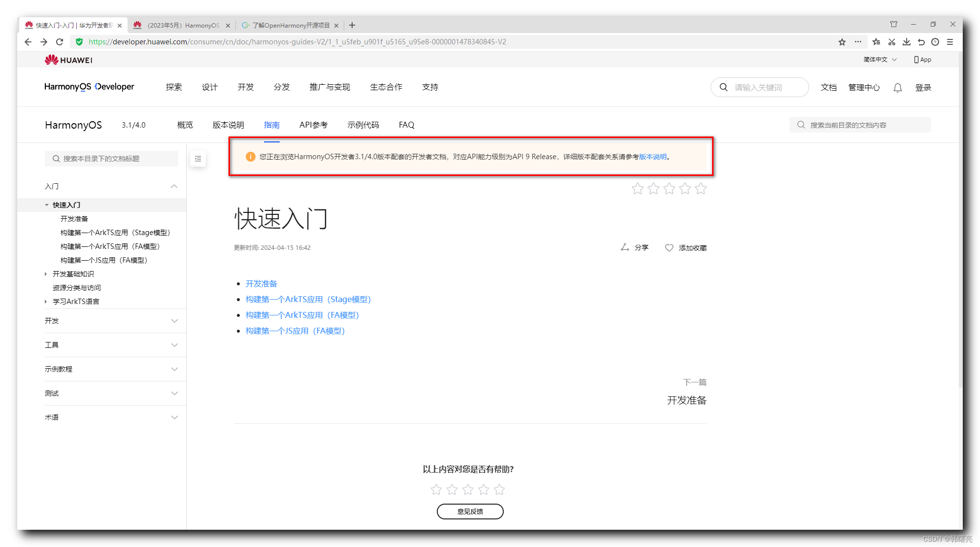Click the mobile App icon link
The height and width of the screenshot is (547, 980).
tap(922, 60)
